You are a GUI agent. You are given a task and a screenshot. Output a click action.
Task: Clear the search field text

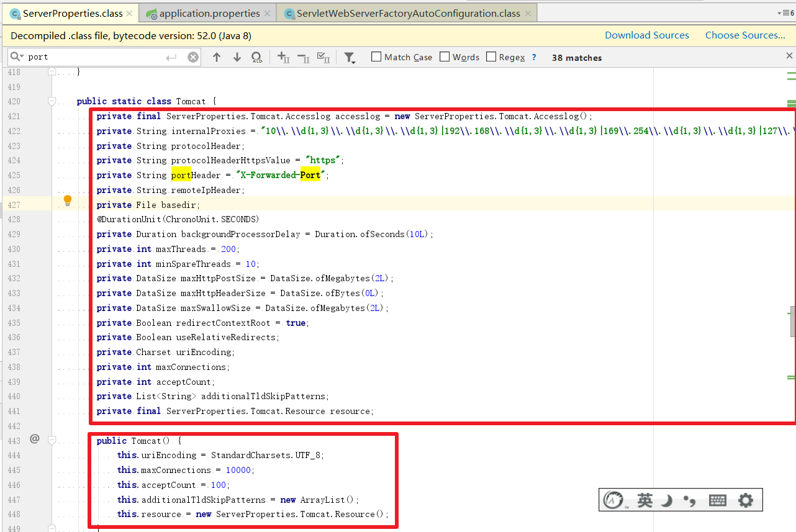(x=193, y=57)
